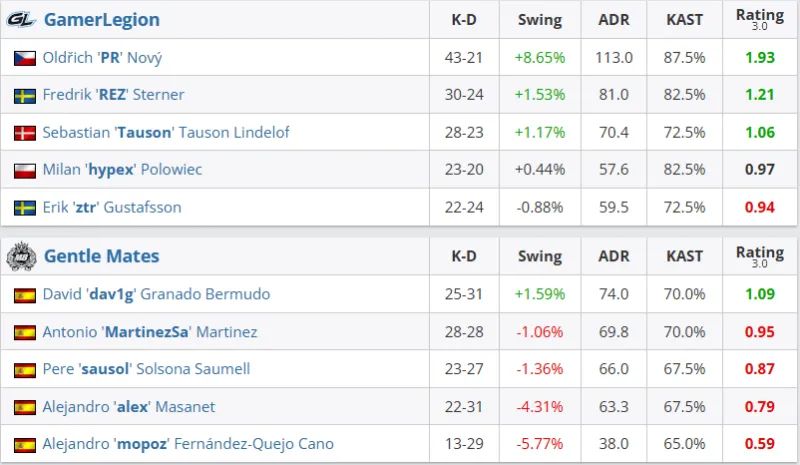Open the Gentle Mates team page link
Viewport: 800px width, 465px height.
[101, 256]
